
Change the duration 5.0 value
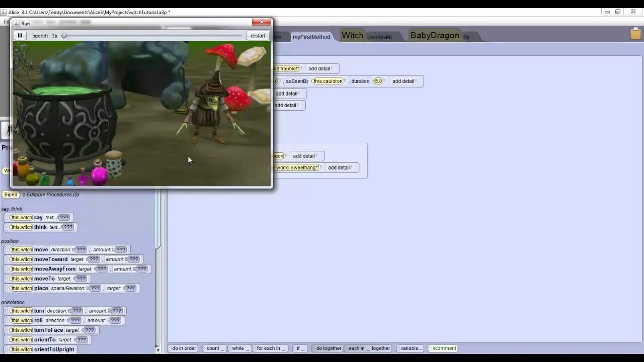378,81
